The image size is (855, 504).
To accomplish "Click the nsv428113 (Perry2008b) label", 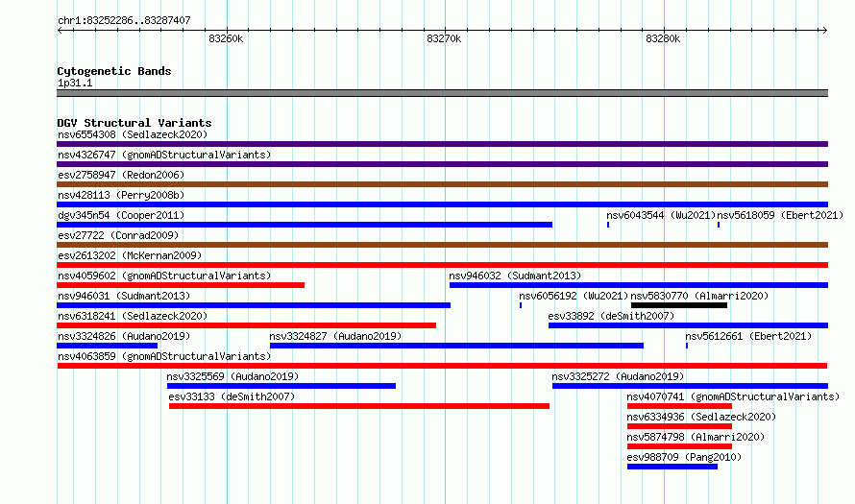I will 121,195.
